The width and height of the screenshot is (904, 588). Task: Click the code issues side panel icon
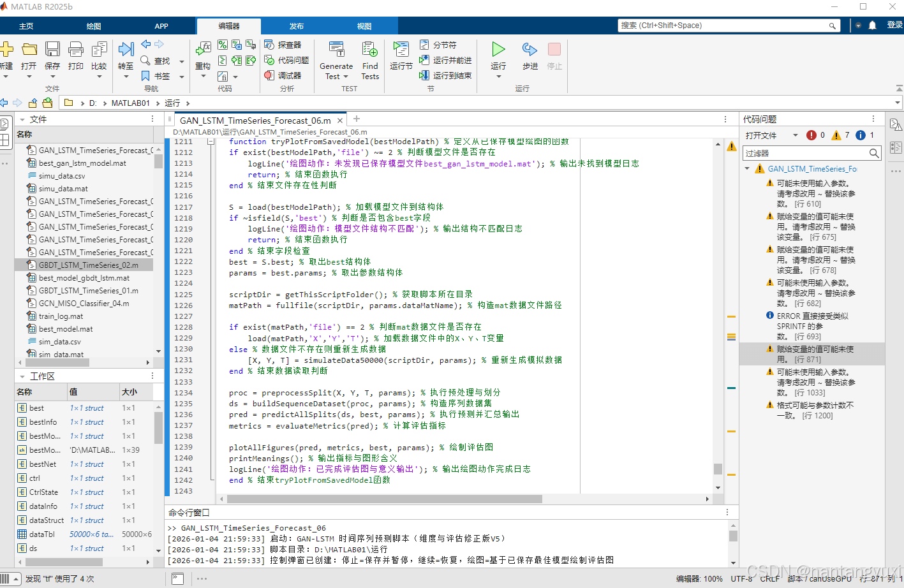(x=895, y=124)
